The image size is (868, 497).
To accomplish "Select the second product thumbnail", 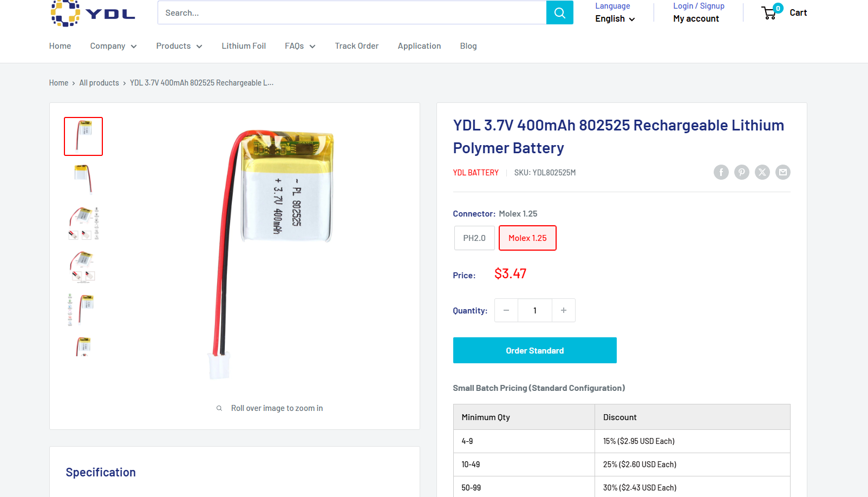I will pos(83,180).
